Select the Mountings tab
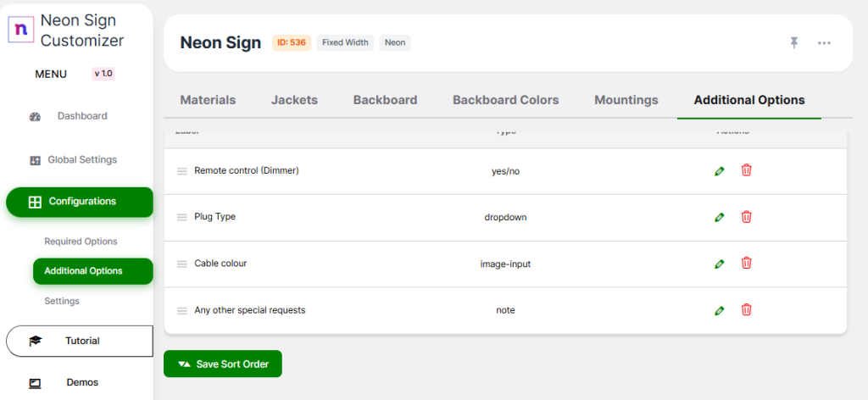 pyautogui.click(x=626, y=100)
